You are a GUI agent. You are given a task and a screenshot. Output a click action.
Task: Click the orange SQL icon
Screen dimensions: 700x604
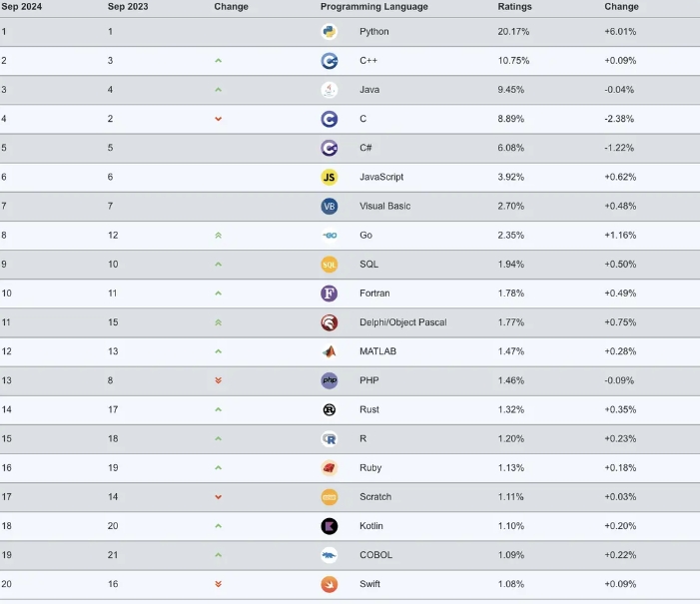point(329,265)
